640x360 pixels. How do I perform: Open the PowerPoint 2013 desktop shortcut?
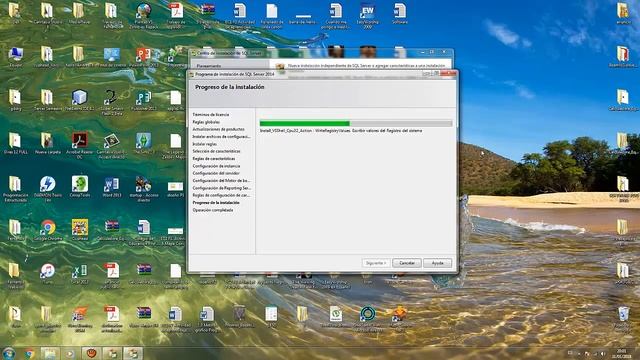[143, 58]
